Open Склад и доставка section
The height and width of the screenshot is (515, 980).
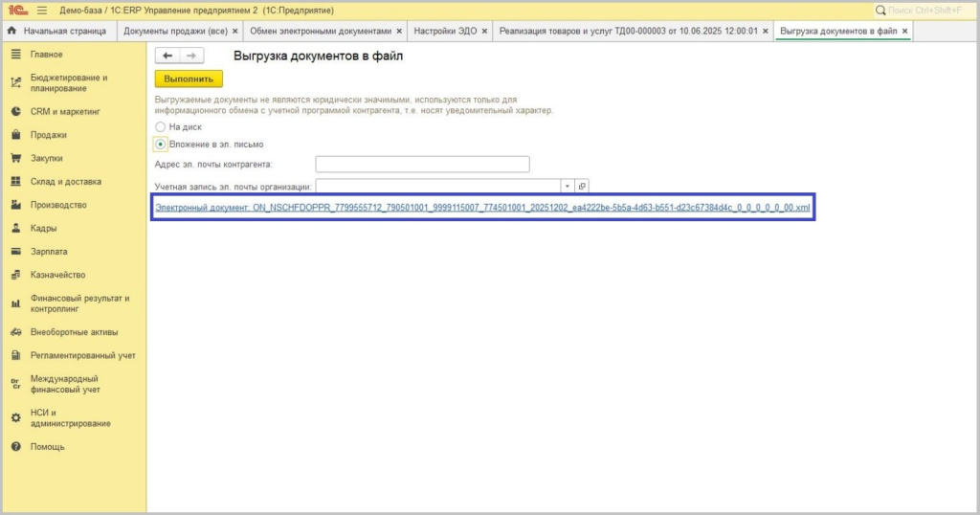click(x=65, y=181)
